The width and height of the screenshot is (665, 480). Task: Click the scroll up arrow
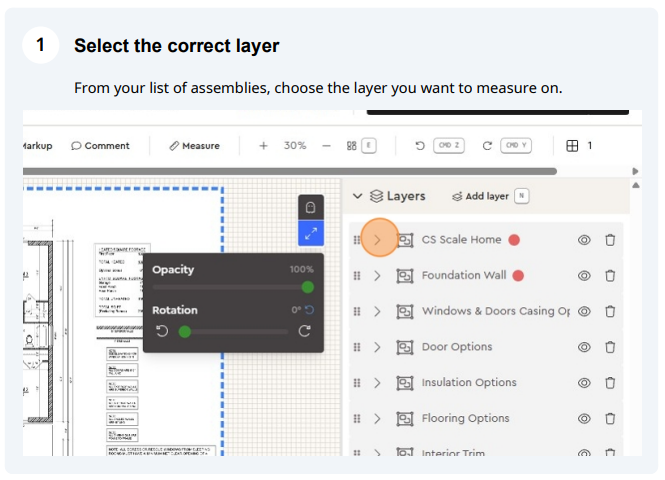636,185
